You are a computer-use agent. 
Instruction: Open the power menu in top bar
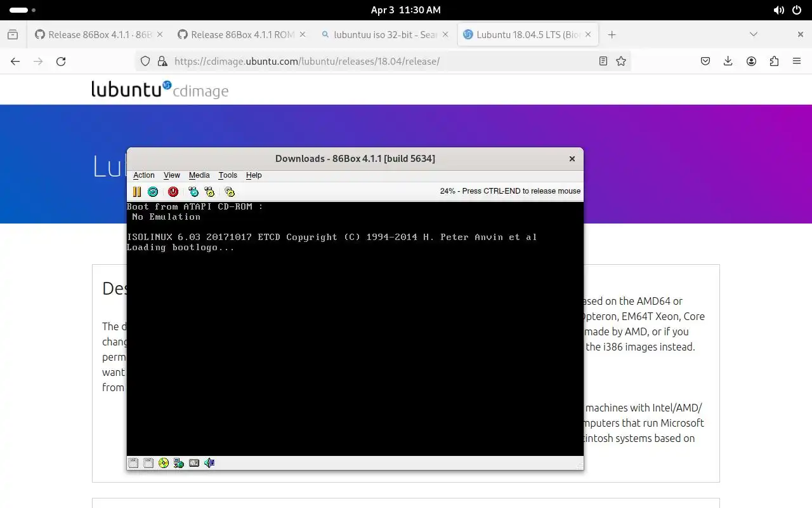[797, 10]
